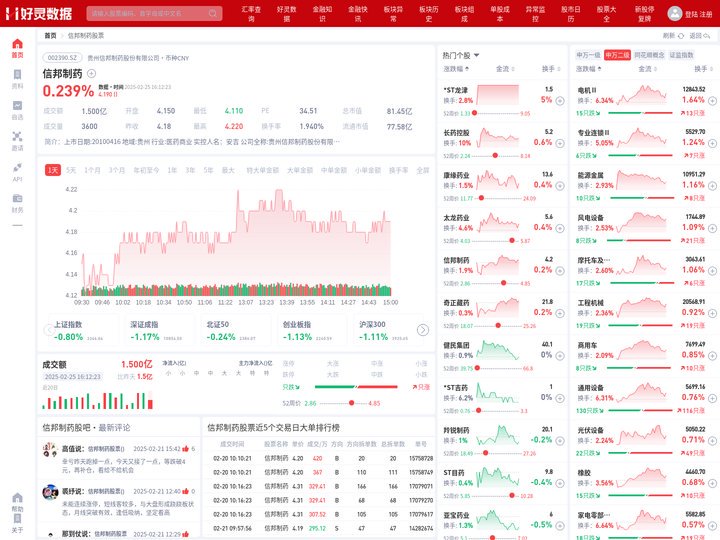Add 康缘药业 with its plus icon
Image resolution: width=720 pixels, height=540 pixels.
click(560, 186)
